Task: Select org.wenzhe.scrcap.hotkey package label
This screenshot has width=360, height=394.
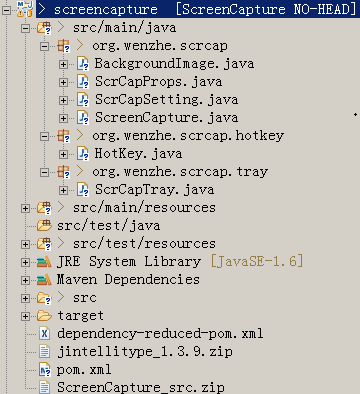Action: coord(188,136)
